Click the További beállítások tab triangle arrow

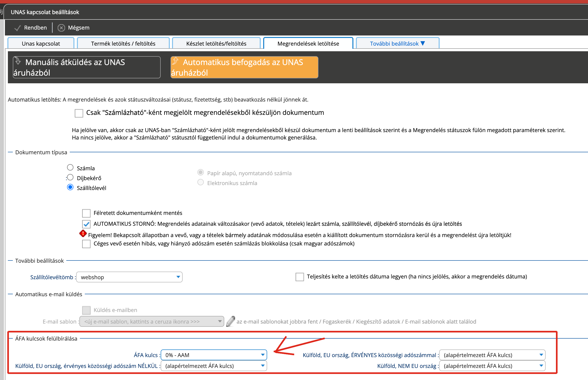pyautogui.click(x=423, y=43)
